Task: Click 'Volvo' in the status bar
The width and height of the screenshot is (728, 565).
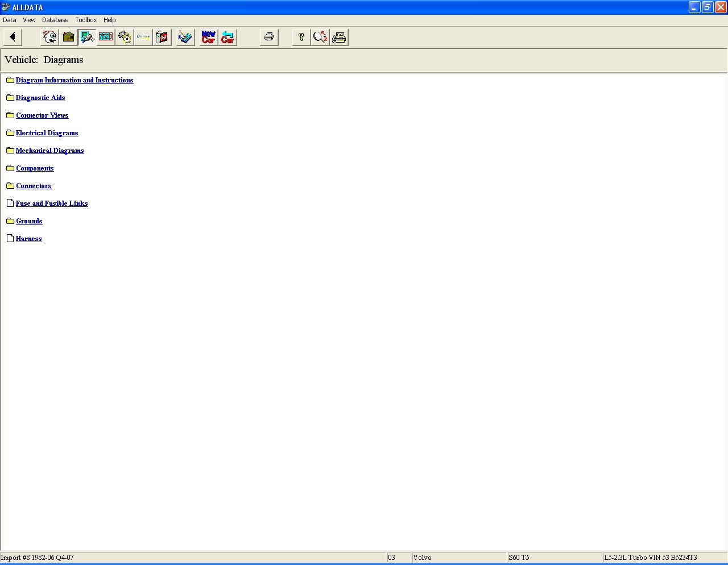Action: [x=423, y=558]
